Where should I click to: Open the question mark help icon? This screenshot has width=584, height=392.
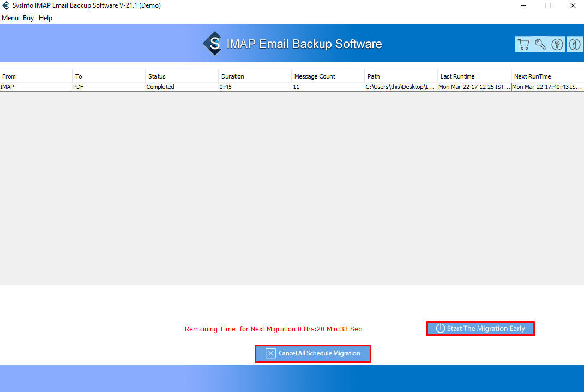[557, 44]
